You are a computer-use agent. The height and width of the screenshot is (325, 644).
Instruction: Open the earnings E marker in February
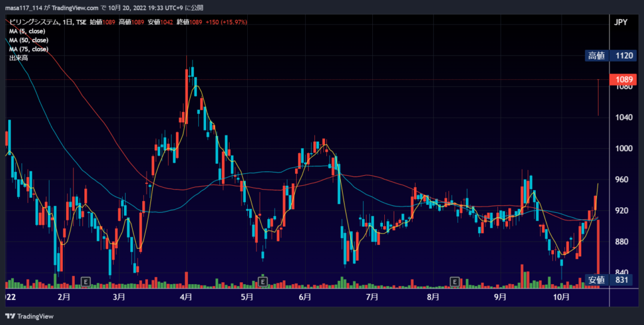(x=86, y=282)
